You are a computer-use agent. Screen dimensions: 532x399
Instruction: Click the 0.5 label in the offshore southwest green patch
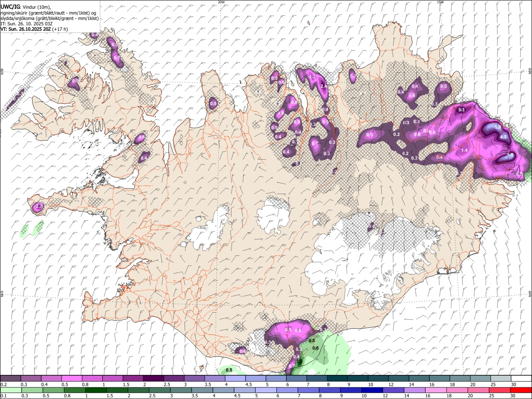point(229,370)
